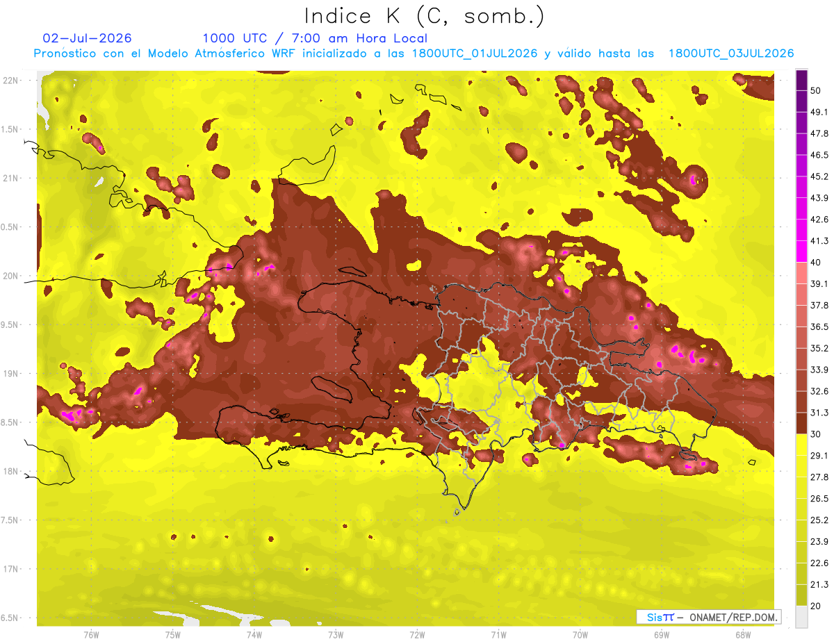Click the colorbar value '41.3'
The height and width of the screenshot is (644, 834).
coord(819,241)
